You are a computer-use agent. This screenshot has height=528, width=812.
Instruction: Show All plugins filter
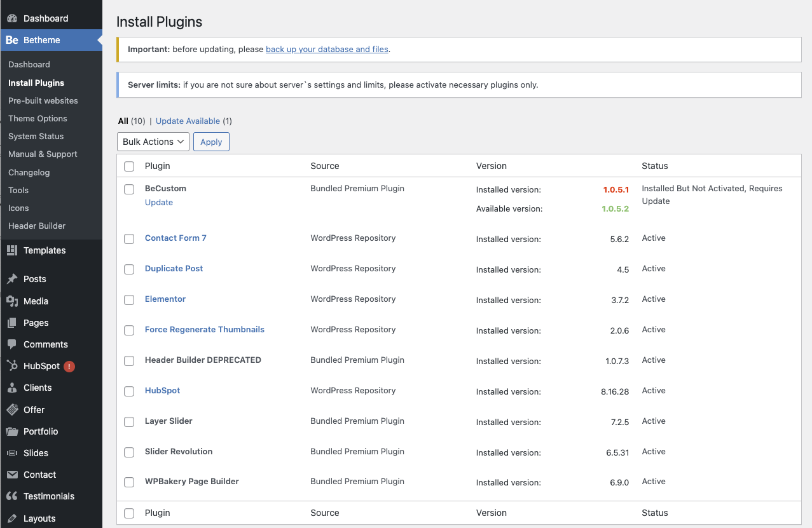[x=123, y=121]
